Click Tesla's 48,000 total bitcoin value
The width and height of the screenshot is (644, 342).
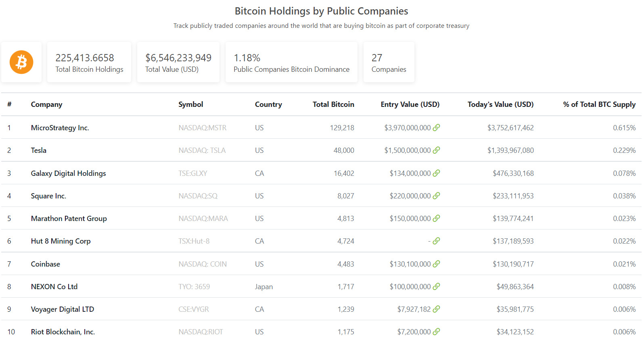pyautogui.click(x=344, y=150)
